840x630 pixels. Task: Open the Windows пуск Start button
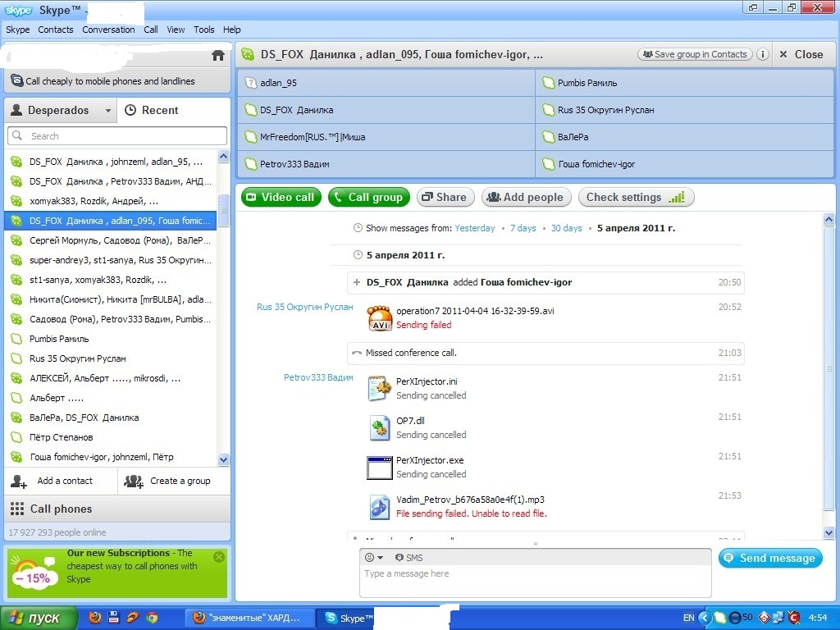pyautogui.click(x=39, y=618)
